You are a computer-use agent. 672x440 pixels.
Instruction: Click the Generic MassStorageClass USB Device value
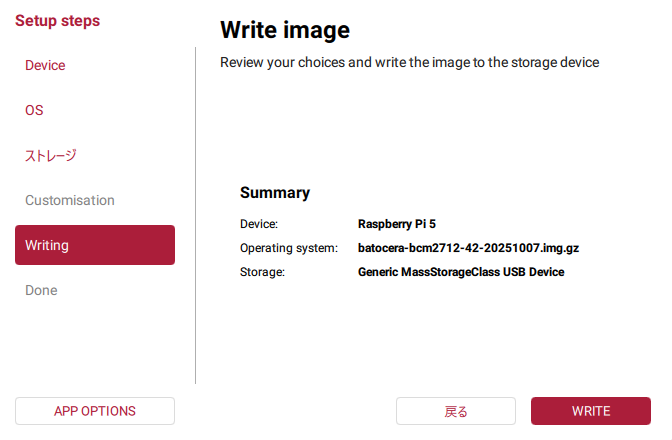[x=461, y=272]
